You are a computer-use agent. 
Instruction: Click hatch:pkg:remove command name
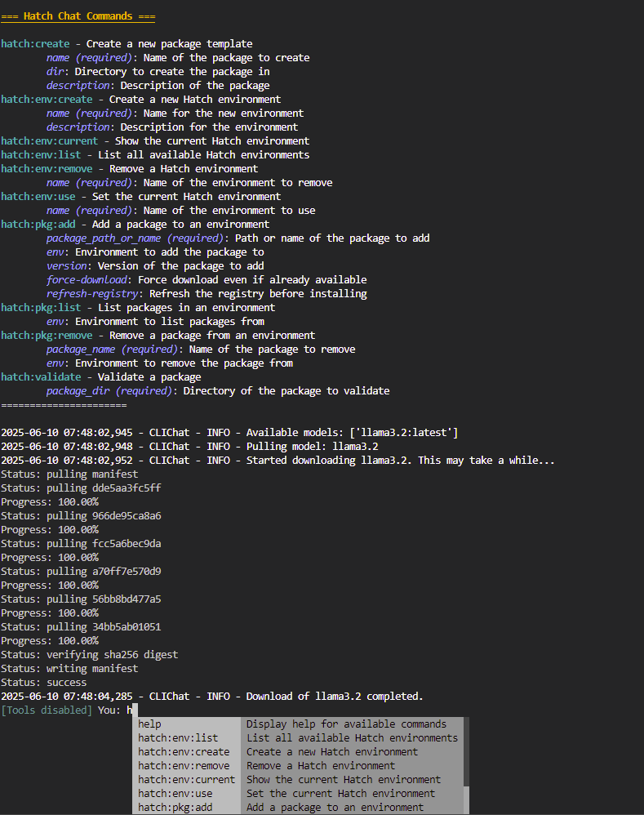pos(47,336)
